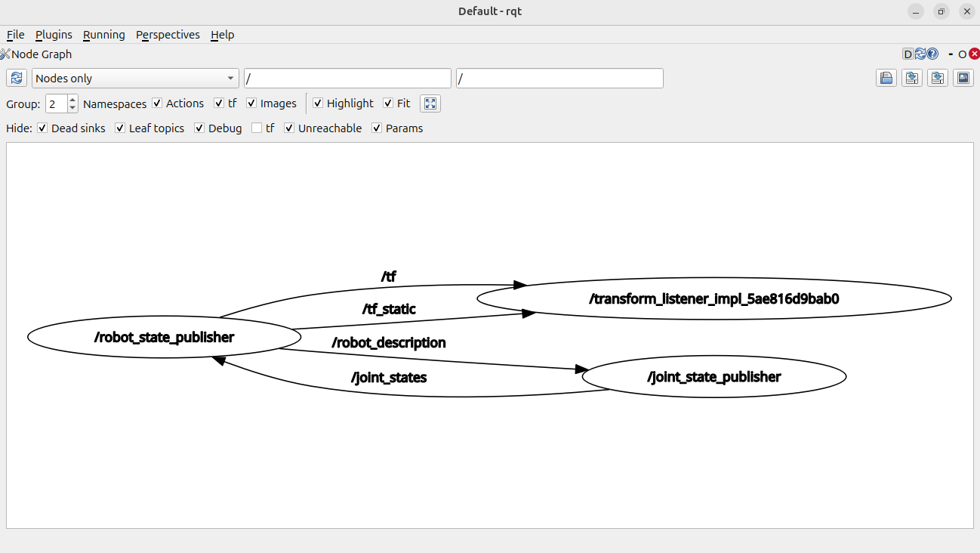980x553 pixels.
Task: Reload the Node Graph plugin
Action: point(920,54)
